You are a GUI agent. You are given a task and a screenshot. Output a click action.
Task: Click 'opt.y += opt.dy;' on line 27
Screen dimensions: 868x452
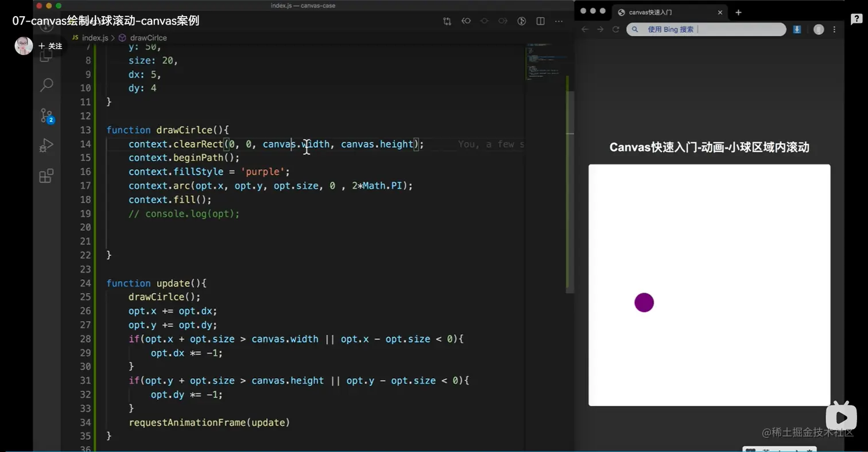click(173, 325)
